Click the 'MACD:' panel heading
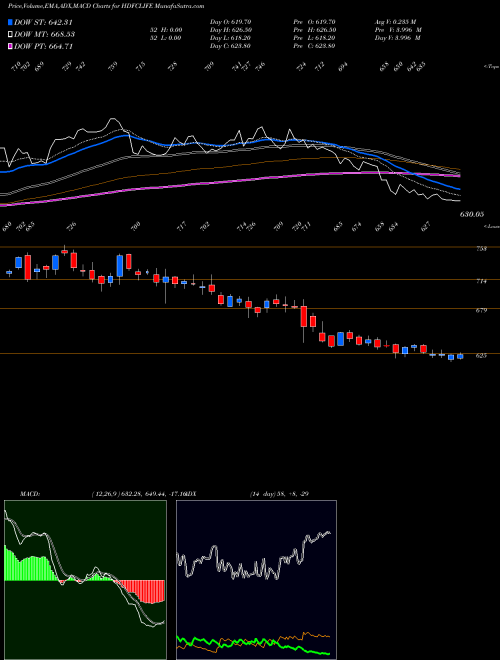 (x=29, y=493)
